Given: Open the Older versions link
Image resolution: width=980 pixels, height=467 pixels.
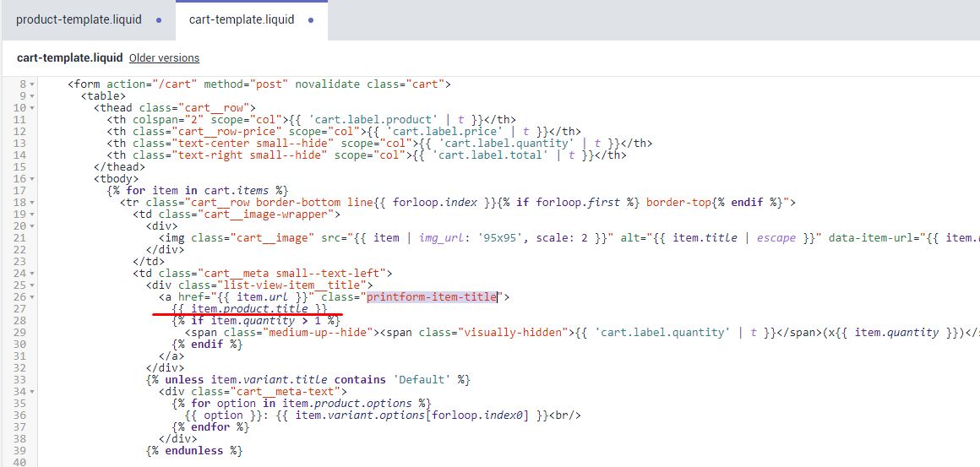Looking at the screenshot, I should point(164,58).
